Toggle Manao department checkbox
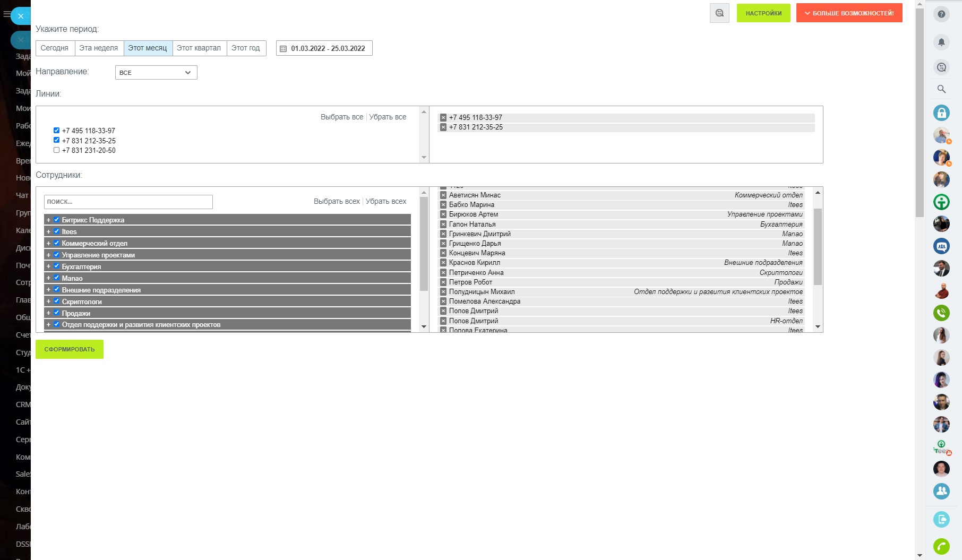Image resolution: width=962 pixels, height=560 pixels. [56, 278]
